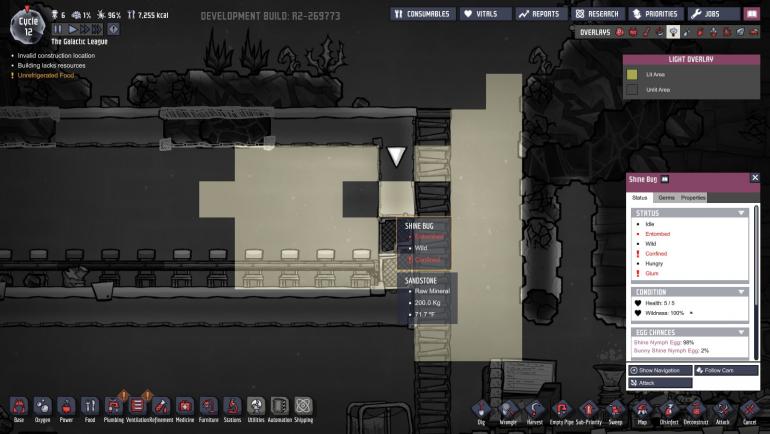The height and width of the screenshot is (434, 770).
Task: Open the Vitals menu
Action: point(486,14)
